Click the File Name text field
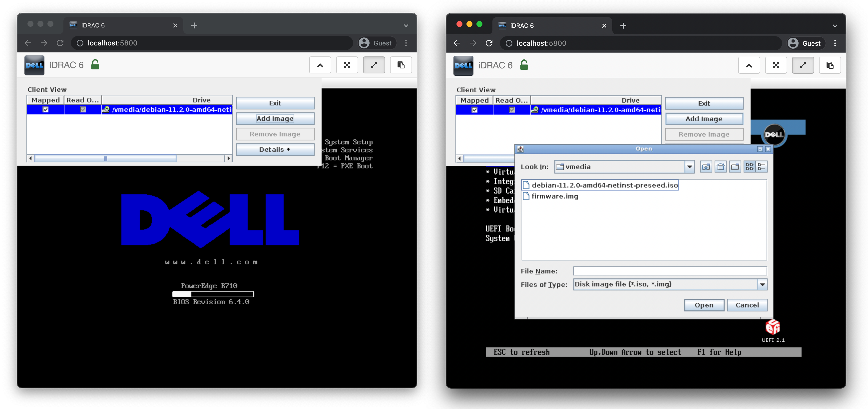Screen dimensions: 868x409 tap(669, 271)
